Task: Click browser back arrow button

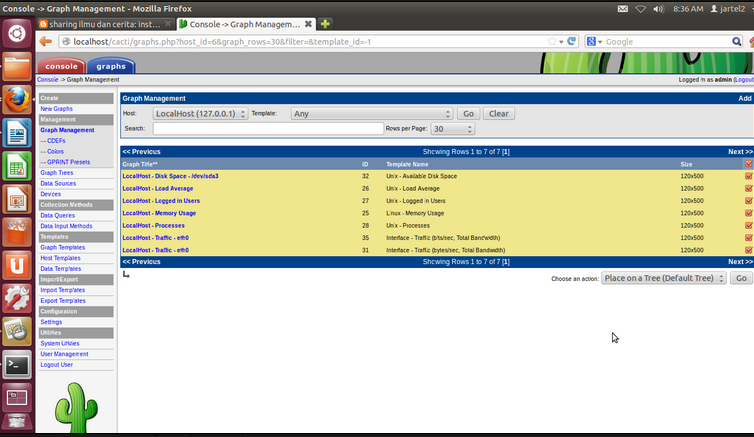Action: [46, 42]
